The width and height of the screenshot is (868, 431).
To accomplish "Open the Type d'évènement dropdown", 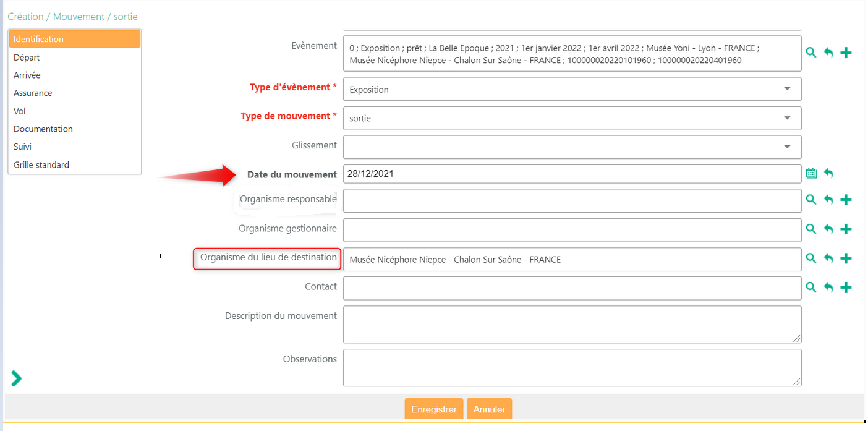I will click(x=787, y=89).
